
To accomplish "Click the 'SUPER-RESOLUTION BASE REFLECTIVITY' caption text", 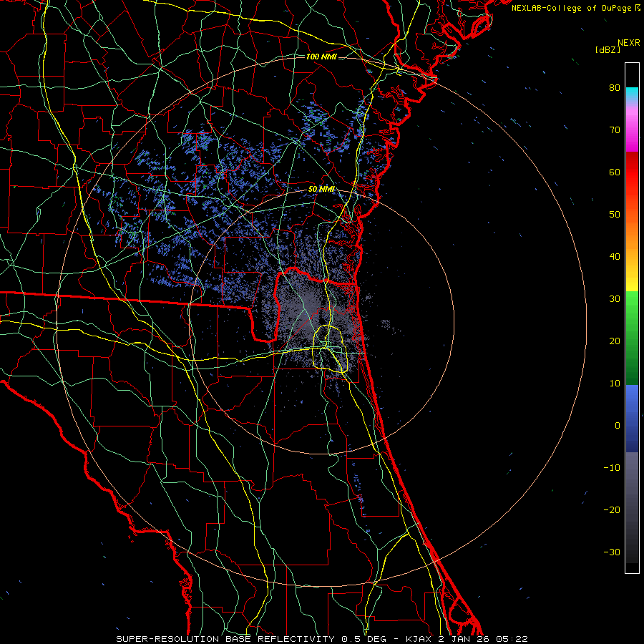I will [x=225, y=639].
